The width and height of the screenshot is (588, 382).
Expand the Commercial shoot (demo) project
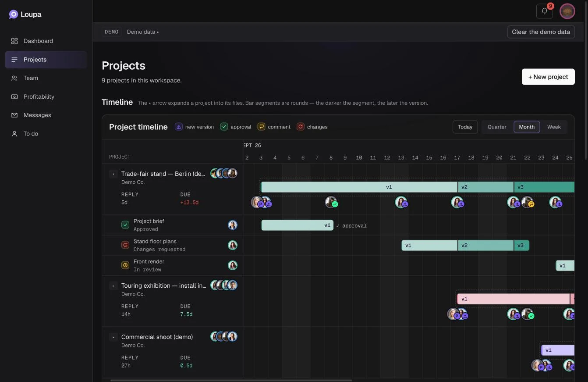113,337
